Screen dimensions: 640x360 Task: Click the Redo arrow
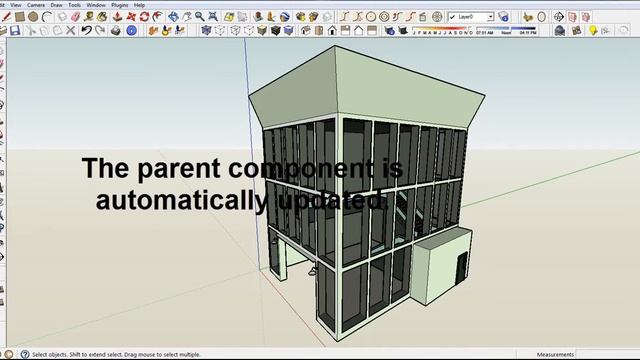(100, 31)
